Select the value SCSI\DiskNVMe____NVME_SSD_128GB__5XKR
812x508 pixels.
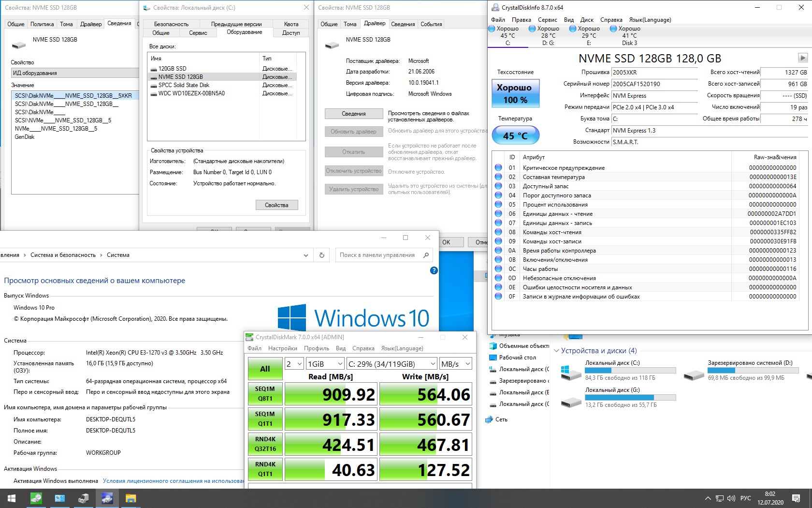pos(75,96)
